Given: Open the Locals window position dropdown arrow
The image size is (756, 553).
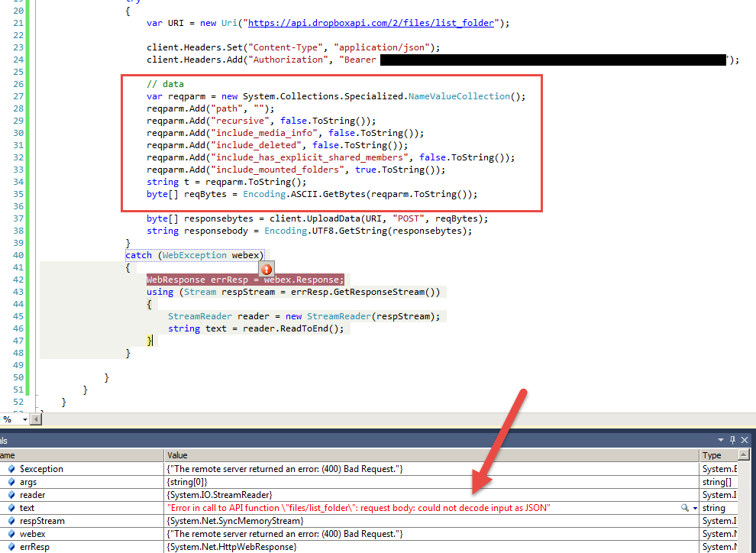Looking at the screenshot, I should point(721,440).
